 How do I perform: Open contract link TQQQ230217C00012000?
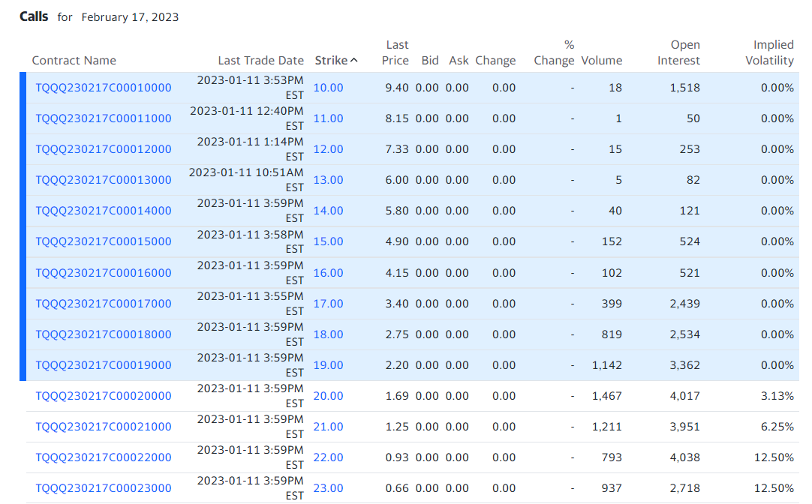[104, 149]
